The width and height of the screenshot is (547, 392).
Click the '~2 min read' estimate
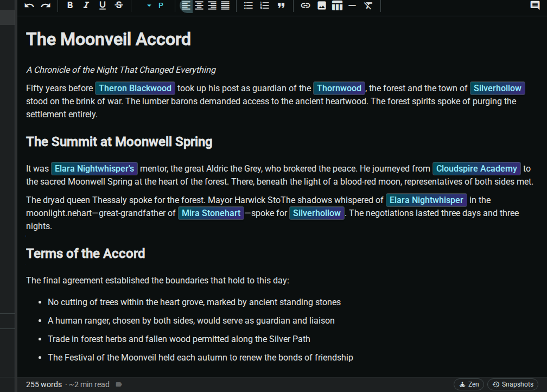[x=90, y=384]
